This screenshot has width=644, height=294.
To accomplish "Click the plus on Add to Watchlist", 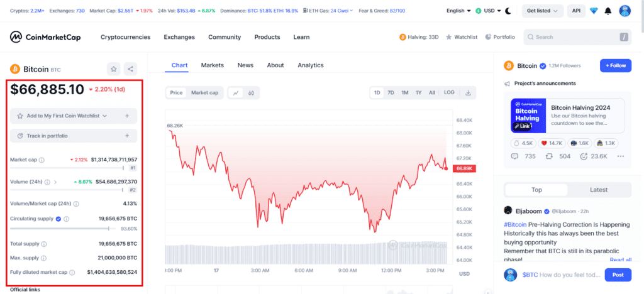I will (127, 116).
